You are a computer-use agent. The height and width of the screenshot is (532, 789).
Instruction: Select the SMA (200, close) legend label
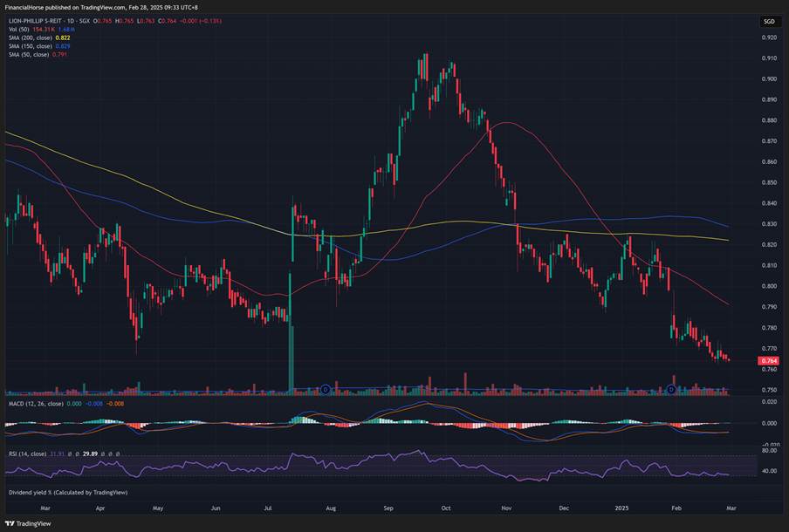[28, 38]
